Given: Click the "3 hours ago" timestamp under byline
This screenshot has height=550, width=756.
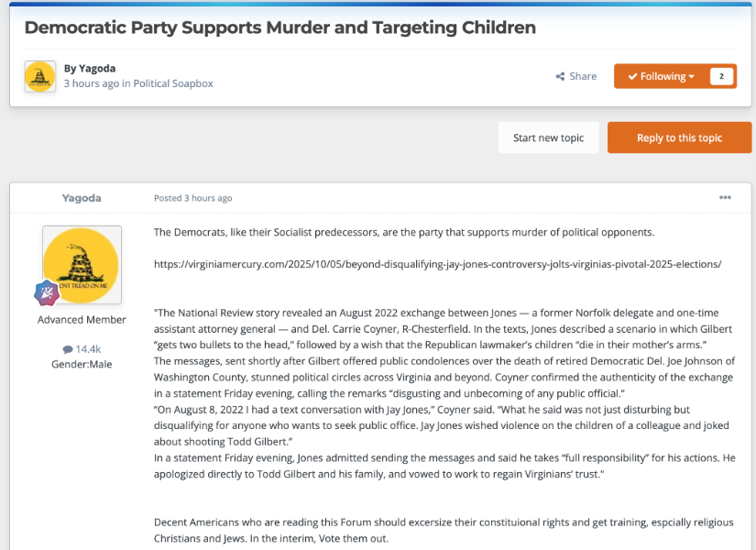Looking at the screenshot, I should pos(91,83).
